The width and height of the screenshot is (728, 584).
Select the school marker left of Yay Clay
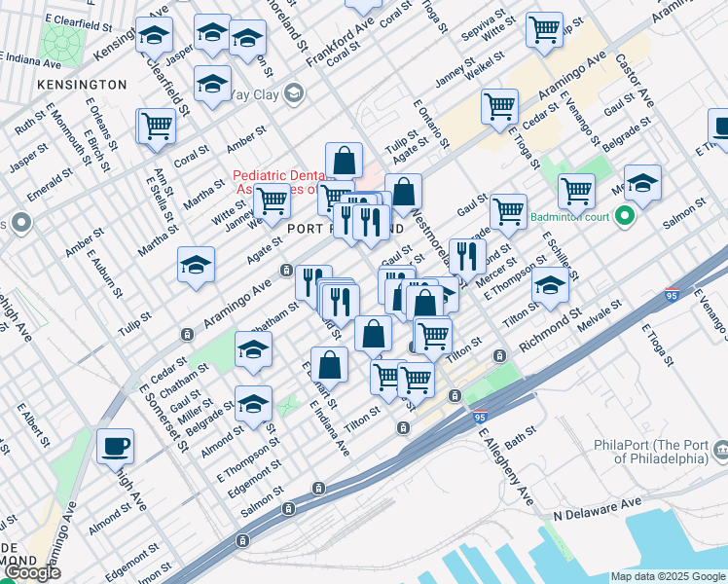212,87
